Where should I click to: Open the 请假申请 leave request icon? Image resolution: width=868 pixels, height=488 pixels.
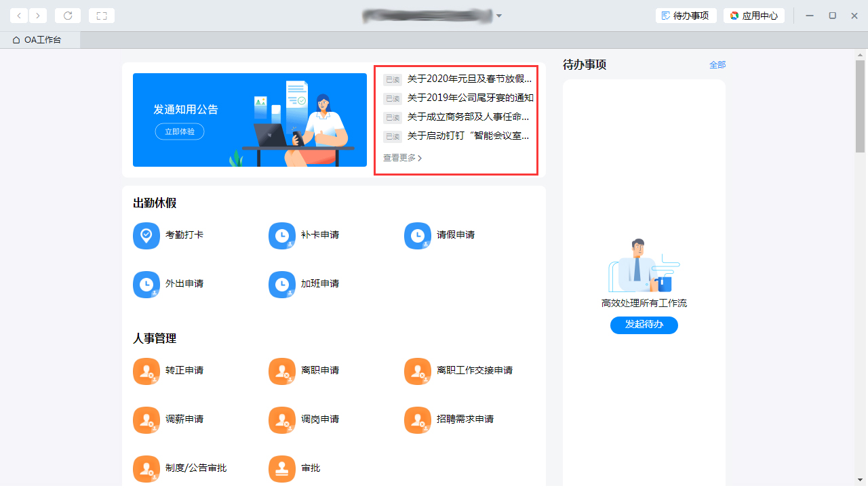pyautogui.click(x=417, y=235)
